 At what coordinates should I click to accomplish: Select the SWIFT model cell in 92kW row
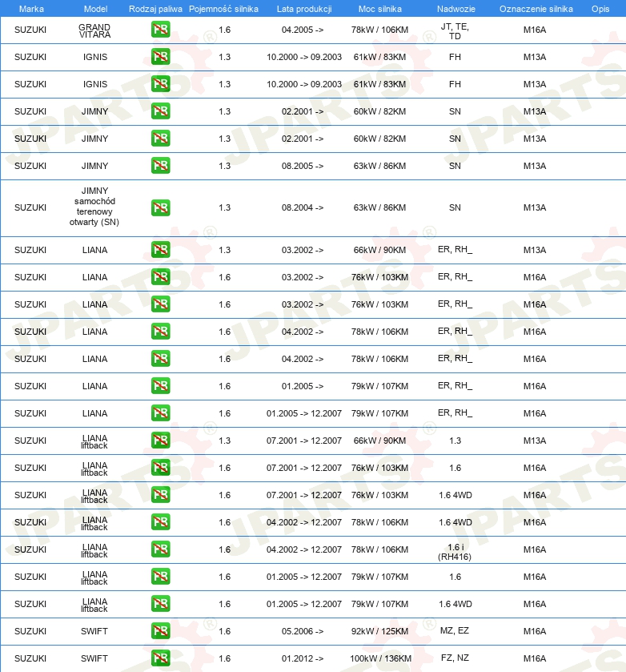94,631
